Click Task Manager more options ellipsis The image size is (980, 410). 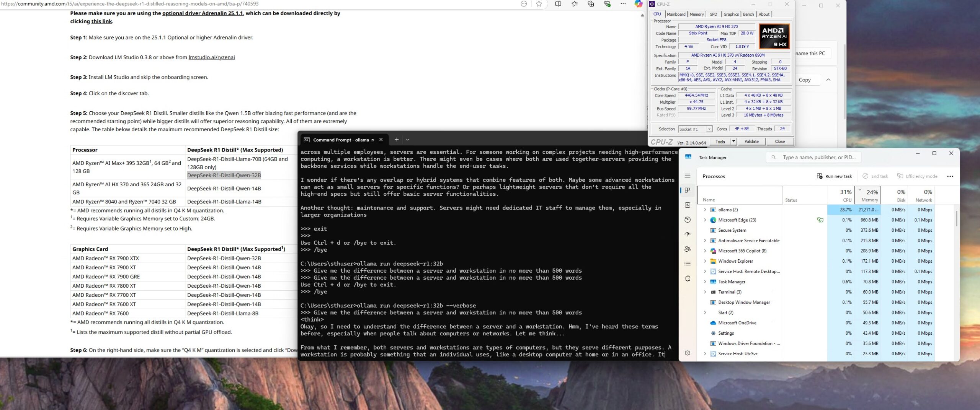click(950, 176)
